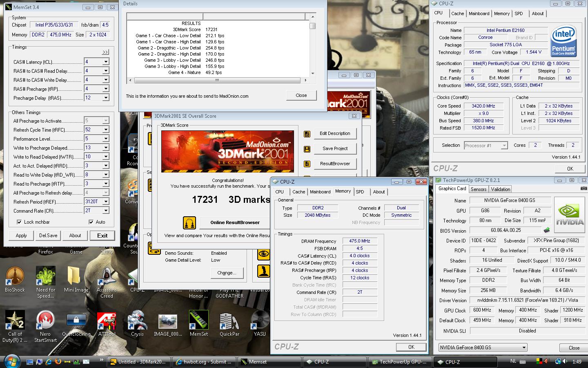Viewport: 588px width, 368px height.
Task: Click the Close button in the Details dialog
Action: tap(301, 95)
